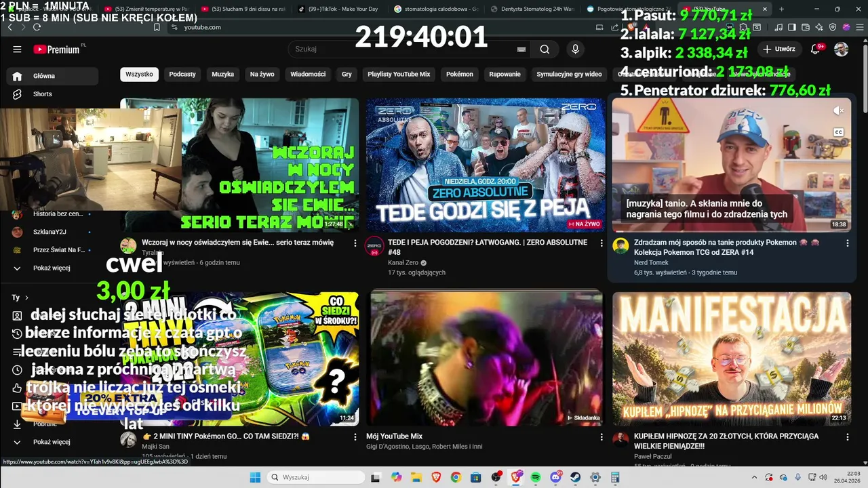This screenshot has width=868, height=488.
Task: Open TEDE GODZI SIĘ Z PEJA thumbnail
Action: tap(486, 165)
